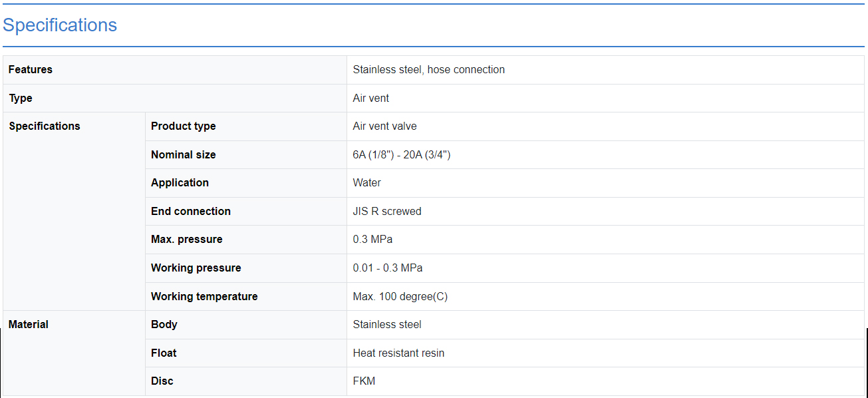Click the 6A (1/8") - 20A (3/4") value
Viewport: 868px width, 398px height.
pyautogui.click(x=402, y=155)
